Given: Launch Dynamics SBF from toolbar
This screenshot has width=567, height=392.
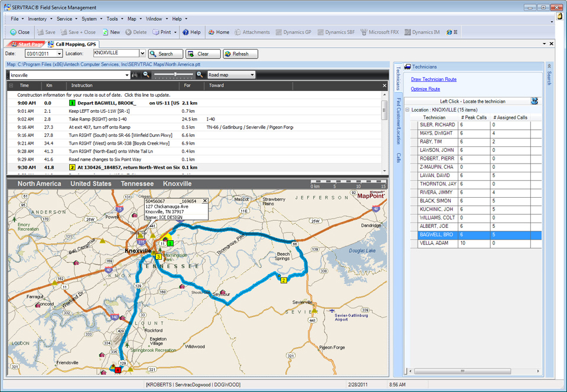Looking at the screenshot, I should point(336,32).
